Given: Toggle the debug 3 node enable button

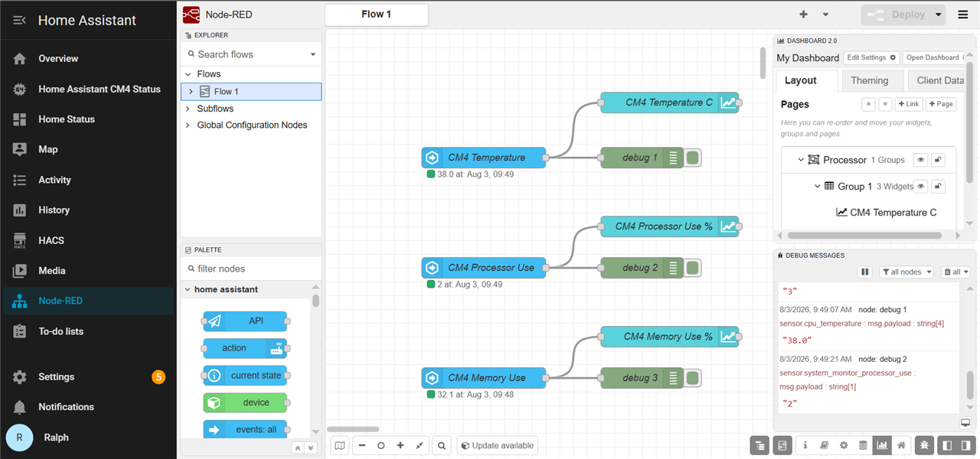Looking at the screenshot, I should pos(692,378).
